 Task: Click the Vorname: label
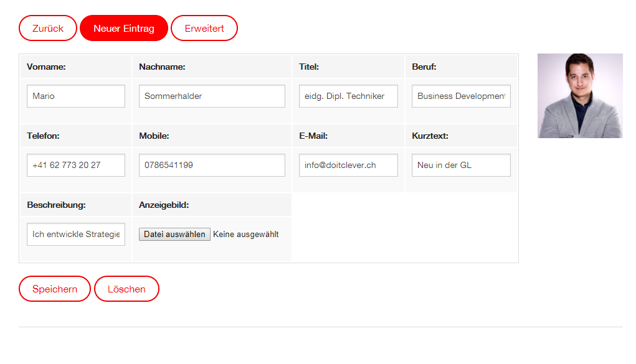click(x=46, y=67)
